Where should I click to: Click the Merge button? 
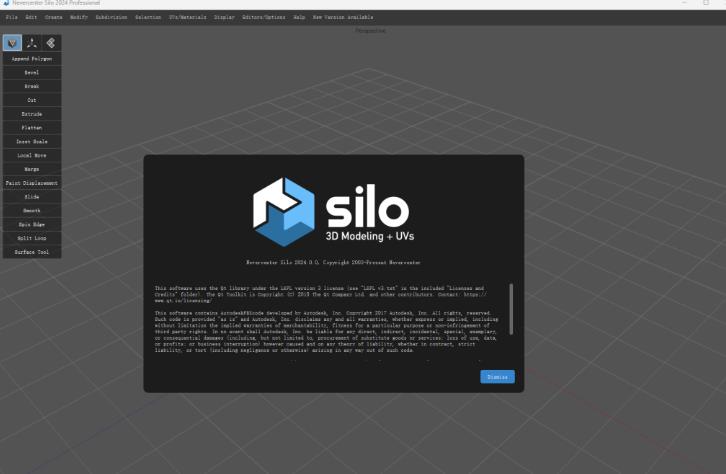point(32,169)
